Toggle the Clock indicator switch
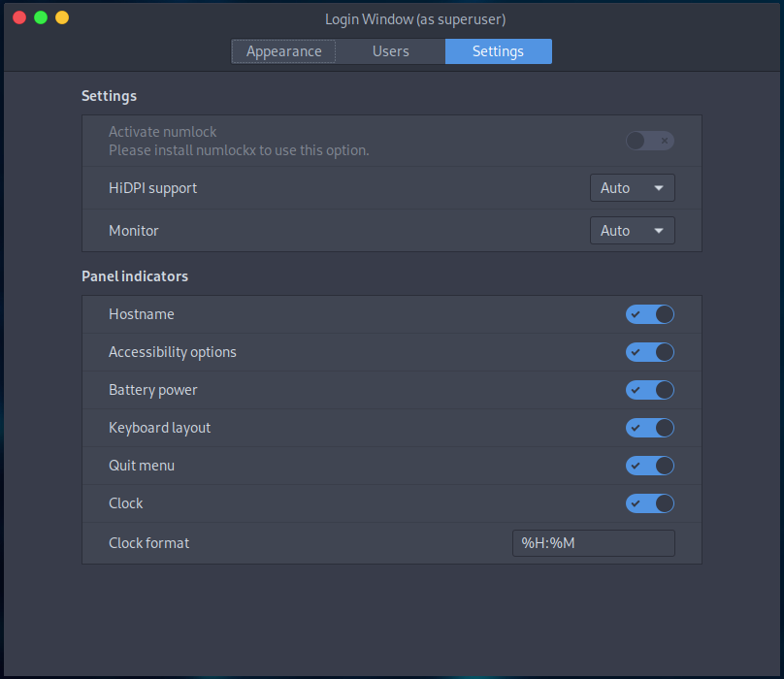Viewport: 784px width, 679px height. [x=649, y=503]
